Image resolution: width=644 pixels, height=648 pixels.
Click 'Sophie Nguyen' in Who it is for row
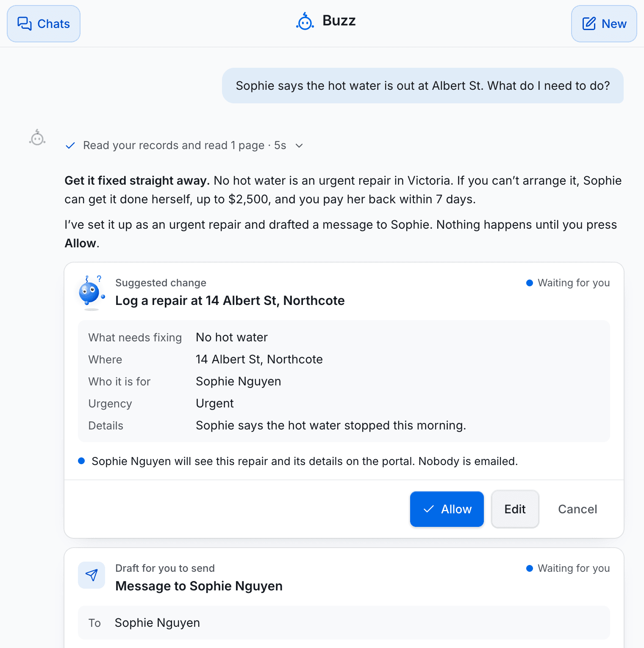click(239, 381)
